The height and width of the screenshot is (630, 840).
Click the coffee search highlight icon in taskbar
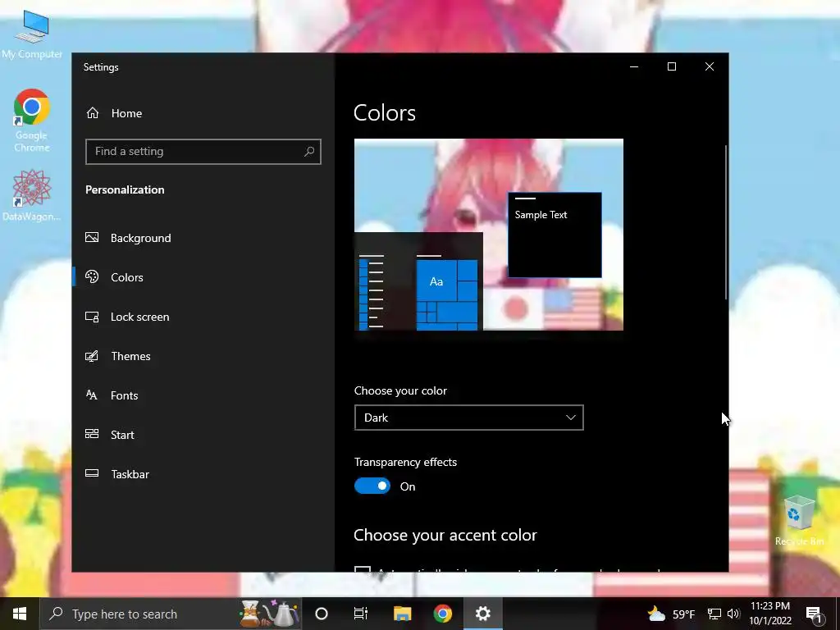269,614
